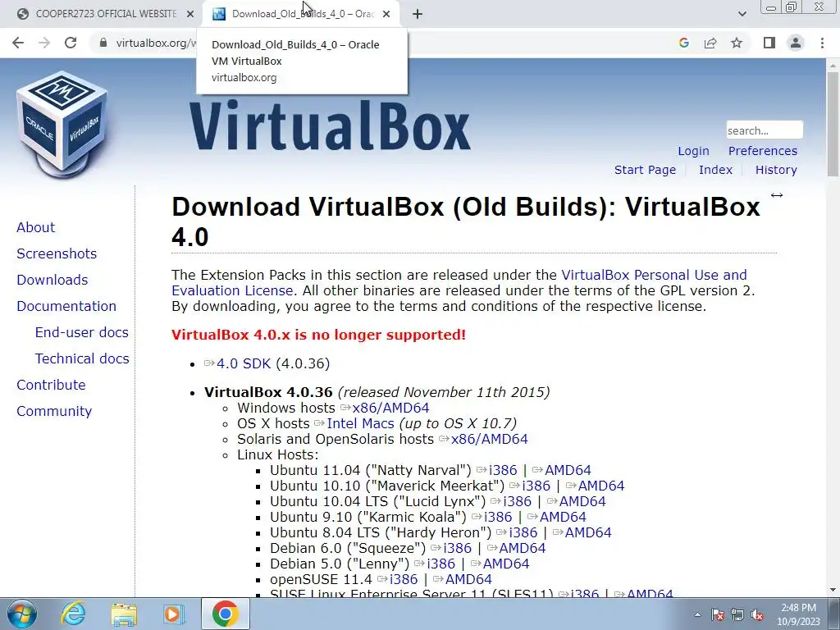Download Ubuntu 11.04 Natty Narval i386
The width and height of the screenshot is (840, 630).
[503, 470]
